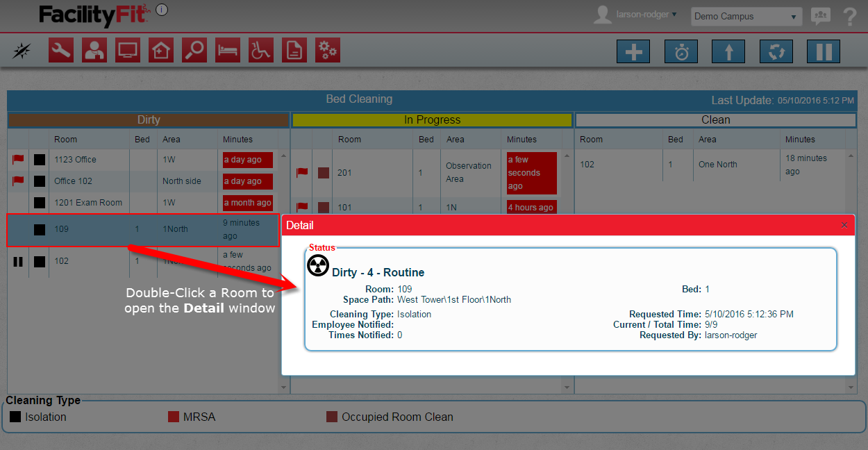Image resolution: width=868 pixels, height=450 pixels.
Task: Select room 1123 Office row
Action: click(x=76, y=160)
